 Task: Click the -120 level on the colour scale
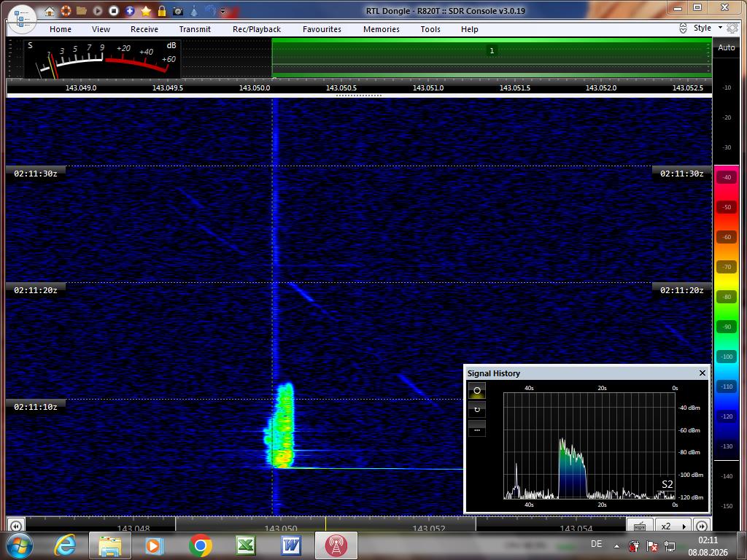pos(727,416)
